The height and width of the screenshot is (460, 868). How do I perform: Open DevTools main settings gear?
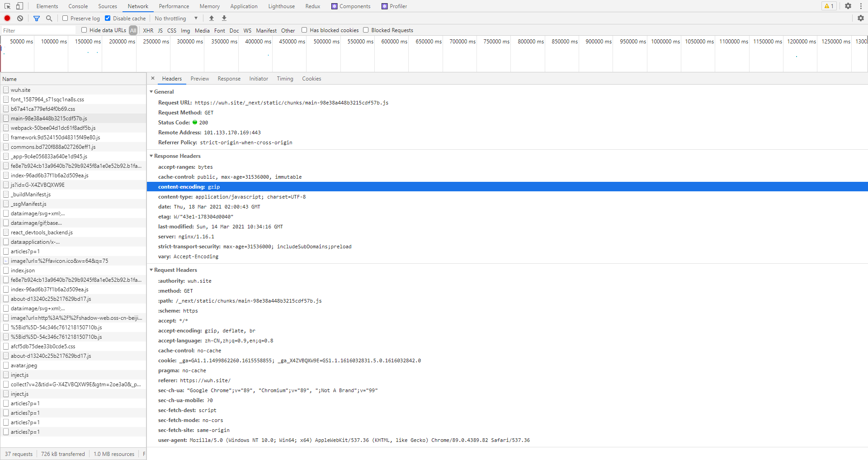[x=848, y=6]
